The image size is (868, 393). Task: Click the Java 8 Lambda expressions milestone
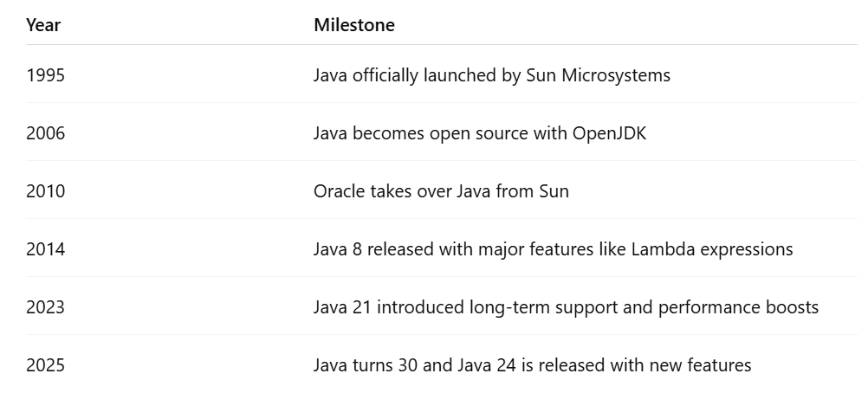553,249
